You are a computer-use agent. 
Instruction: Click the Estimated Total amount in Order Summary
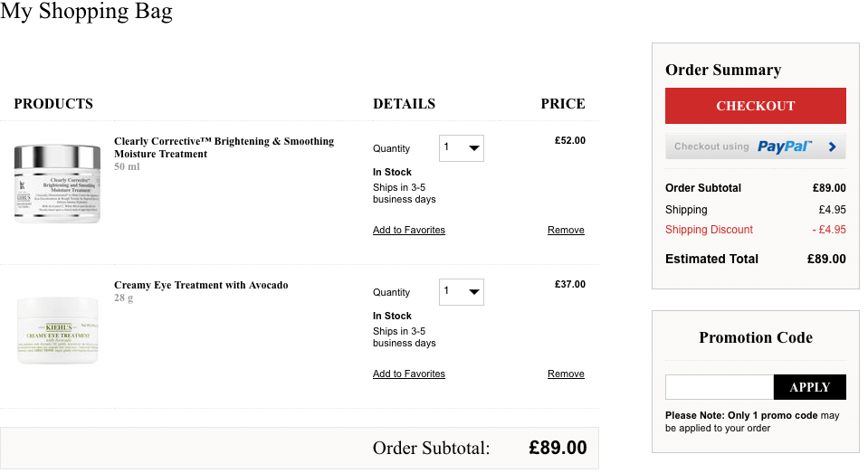point(826,259)
